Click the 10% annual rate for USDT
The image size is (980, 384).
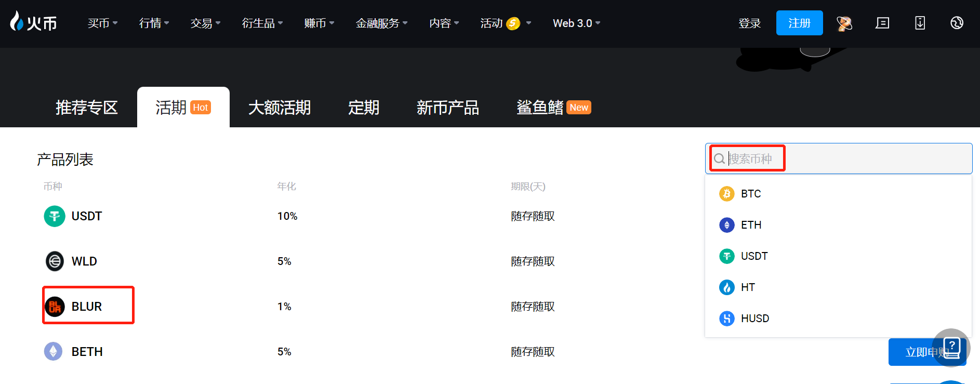click(287, 216)
